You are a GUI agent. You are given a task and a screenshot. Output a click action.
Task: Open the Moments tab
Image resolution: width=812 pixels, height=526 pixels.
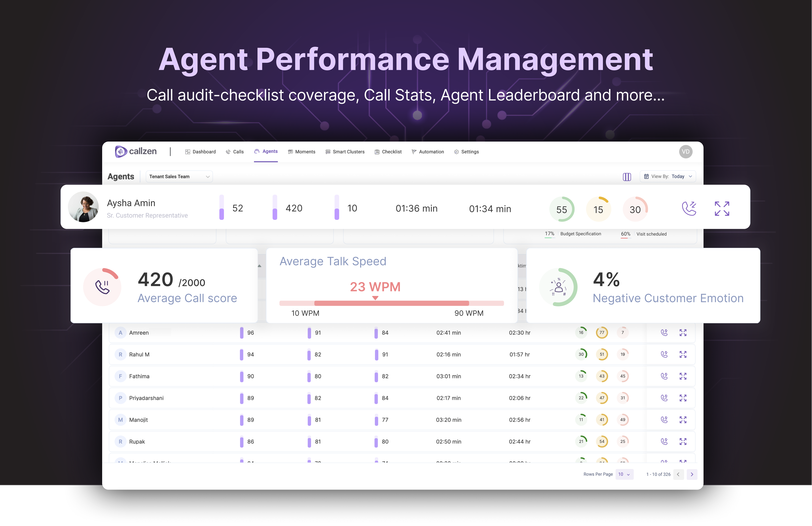coord(302,152)
